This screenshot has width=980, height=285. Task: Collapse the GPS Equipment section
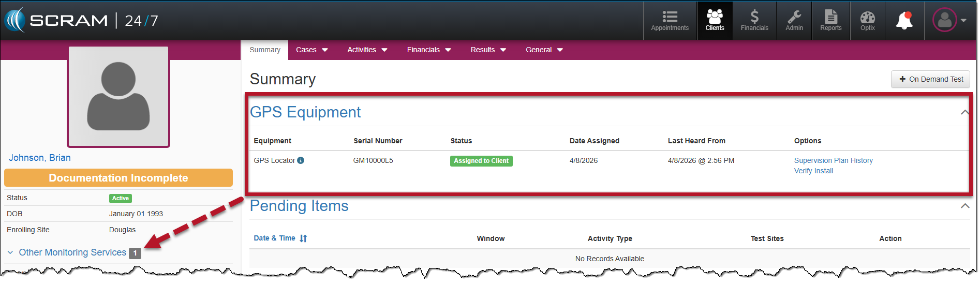(964, 112)
